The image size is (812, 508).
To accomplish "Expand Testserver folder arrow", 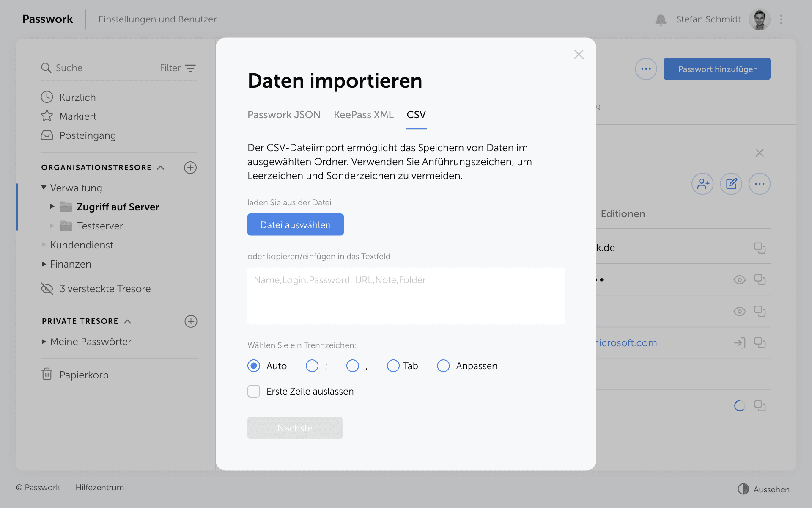I will [52, 226].
